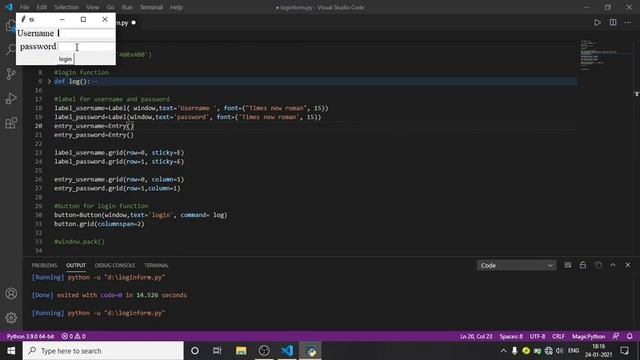Viewport: 640px width, 360px height.
Task: Click the microphone tray icon
Action: (514, 351)
